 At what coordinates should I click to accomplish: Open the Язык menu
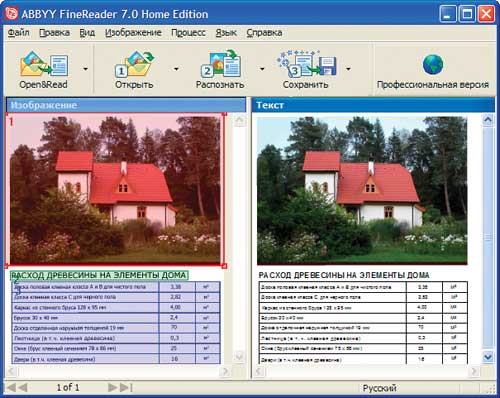coord(226,33)
